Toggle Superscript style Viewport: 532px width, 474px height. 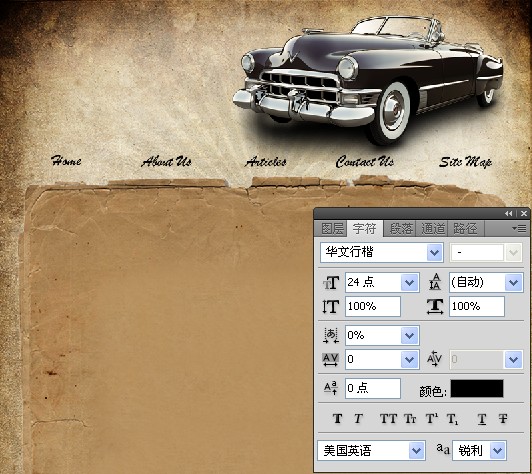[x=432, y=418]
